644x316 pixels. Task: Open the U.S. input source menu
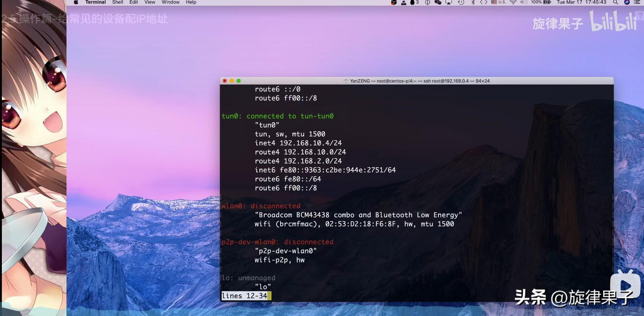click(498, 2)
